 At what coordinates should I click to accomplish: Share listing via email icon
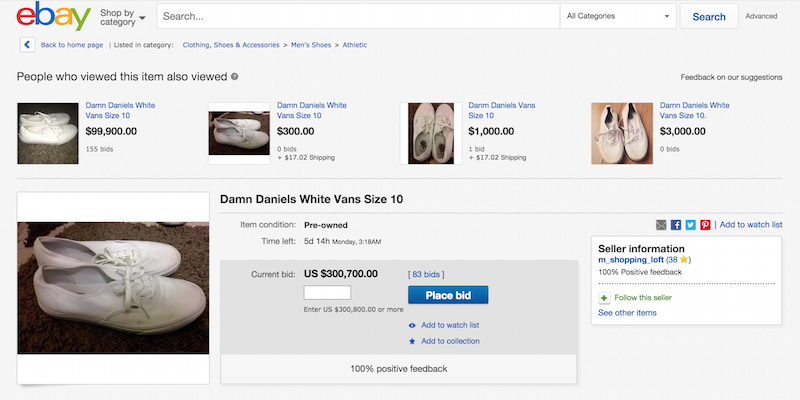(661, 225)
